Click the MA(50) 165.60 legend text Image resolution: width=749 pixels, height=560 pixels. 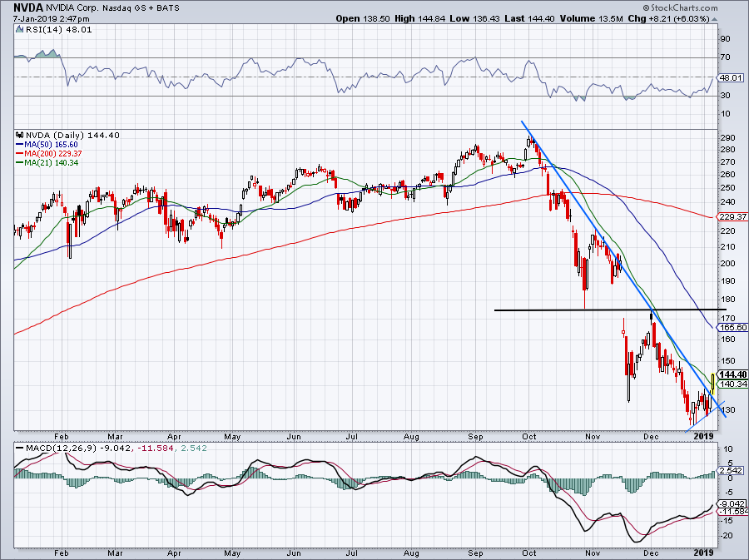pyautogui.click(x=51, y=145)
